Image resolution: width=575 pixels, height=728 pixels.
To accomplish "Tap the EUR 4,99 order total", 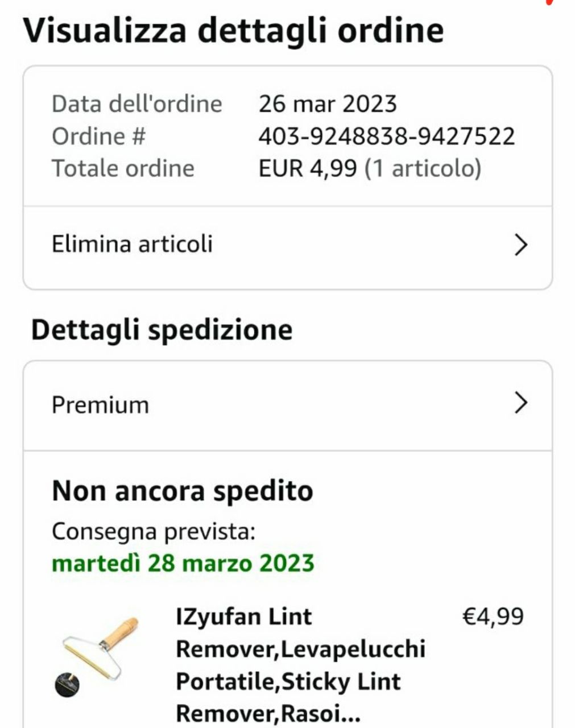I will pos(308,169).
